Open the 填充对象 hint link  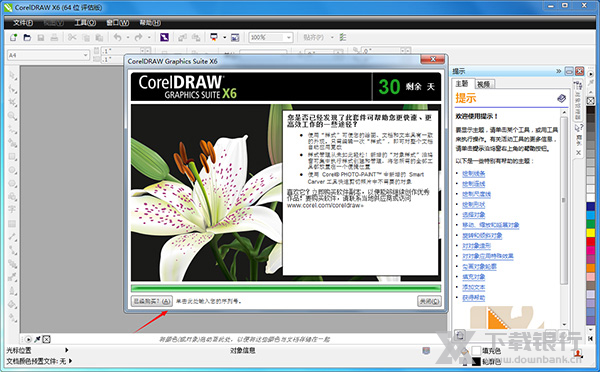point(473,277)
